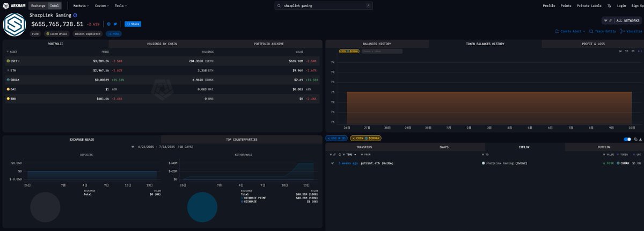Click the LSETH Whale tag
644x231 pixels.
[x=57, y=33]
